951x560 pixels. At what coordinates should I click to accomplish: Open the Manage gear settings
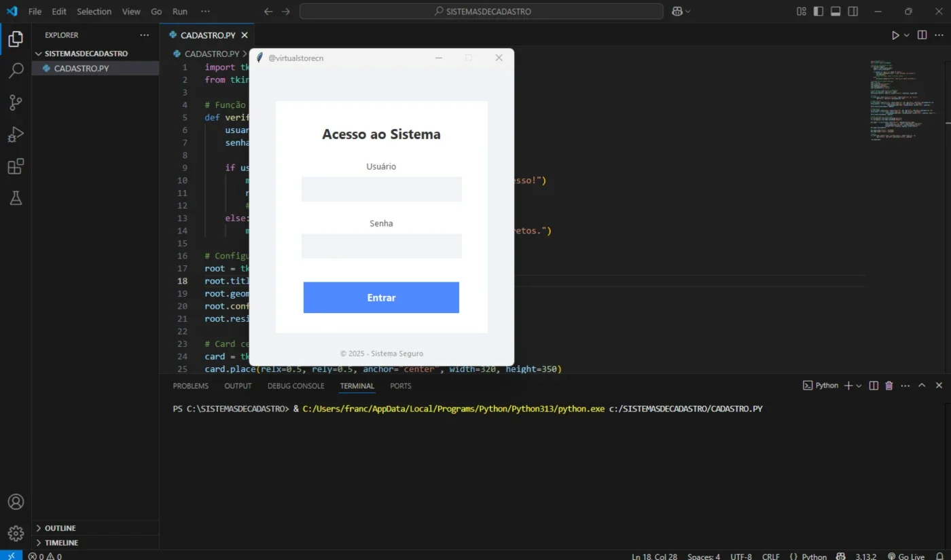(x=16, y=533)
